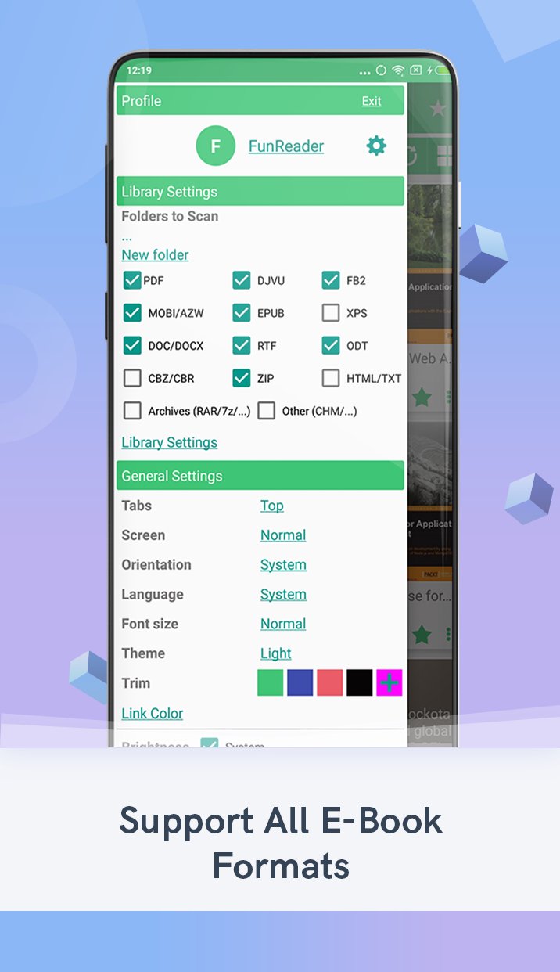
Task: Enable the XPS format checkbox
Action: [x=331, y=313]
